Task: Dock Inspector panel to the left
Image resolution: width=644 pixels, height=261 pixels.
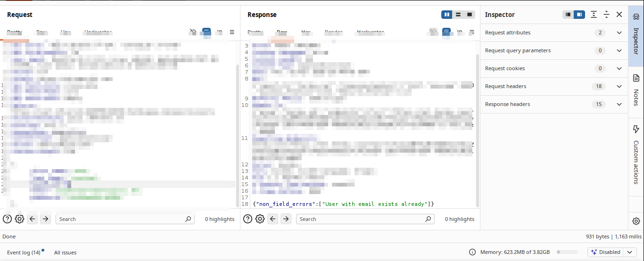Action: pos(568,15)
